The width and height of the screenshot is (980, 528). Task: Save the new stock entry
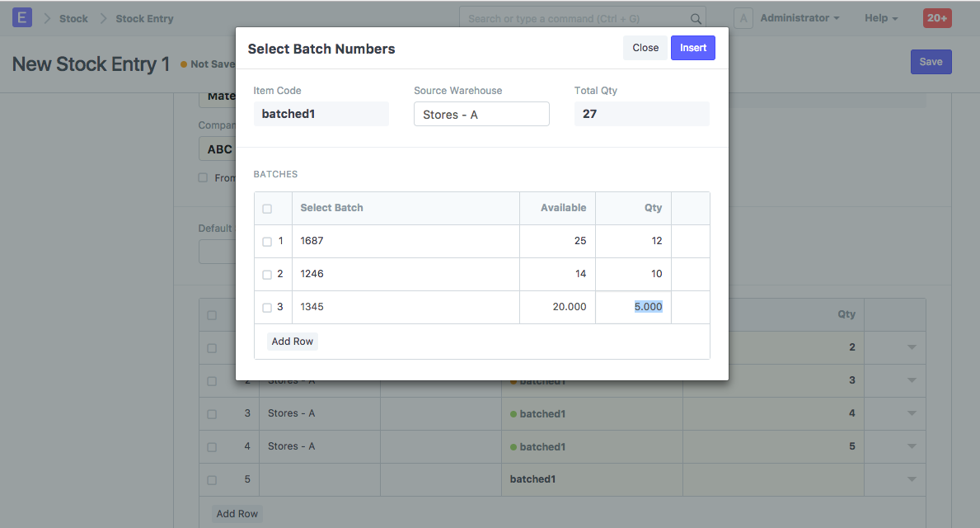coord(931,62)
